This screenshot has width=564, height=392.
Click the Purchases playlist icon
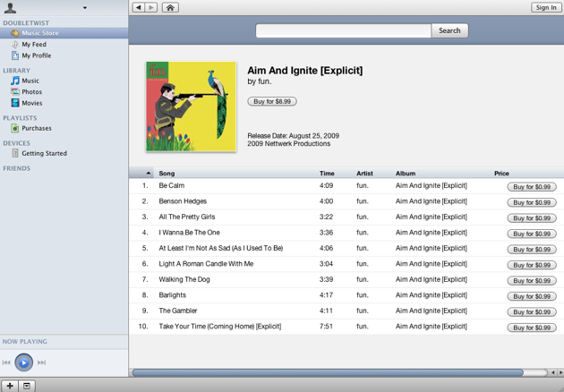pos(14,128)
